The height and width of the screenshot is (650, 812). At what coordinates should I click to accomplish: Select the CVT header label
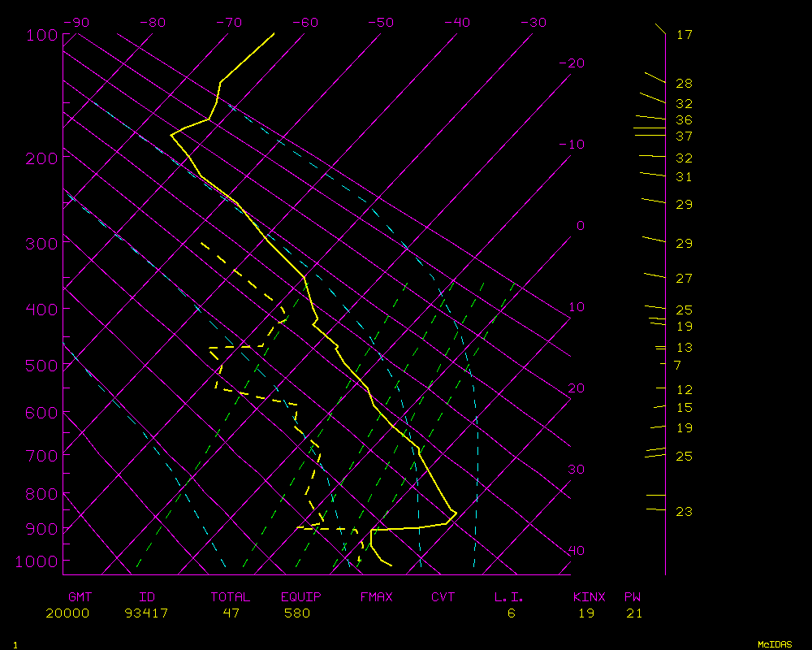click(443, 597)
